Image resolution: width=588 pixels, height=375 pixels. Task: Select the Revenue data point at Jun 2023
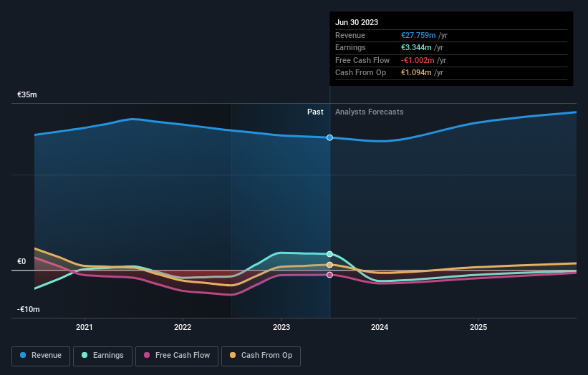329,138
